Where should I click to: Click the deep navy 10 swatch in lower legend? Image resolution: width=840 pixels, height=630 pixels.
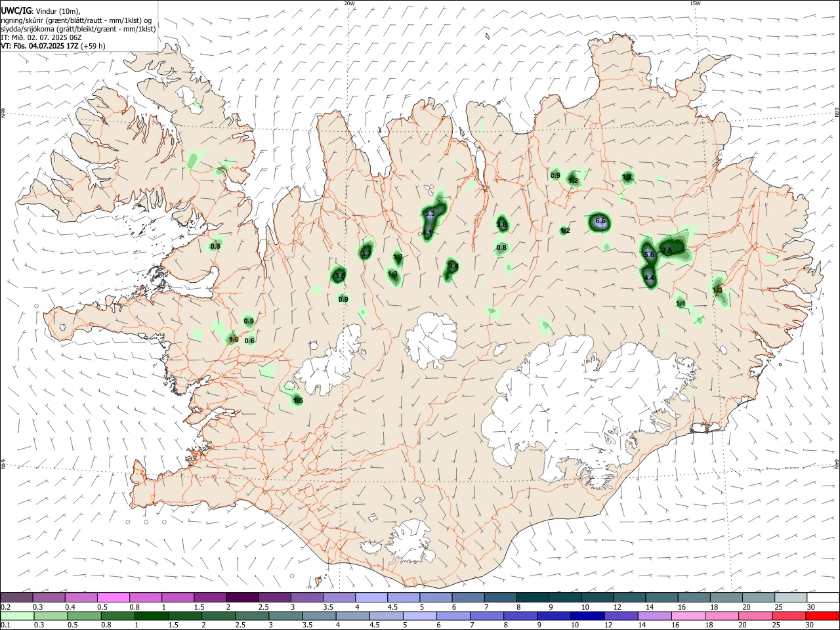[586, 616]
